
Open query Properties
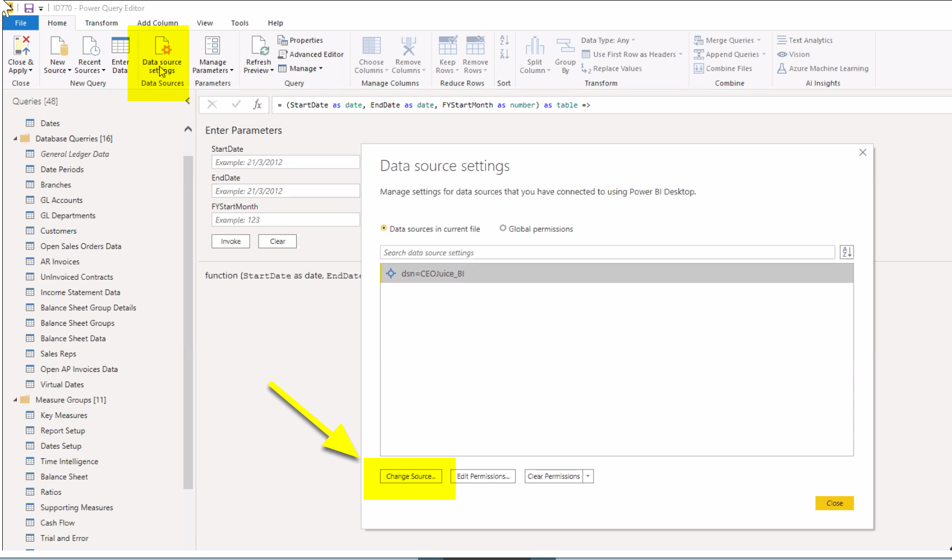pos(301,40)
